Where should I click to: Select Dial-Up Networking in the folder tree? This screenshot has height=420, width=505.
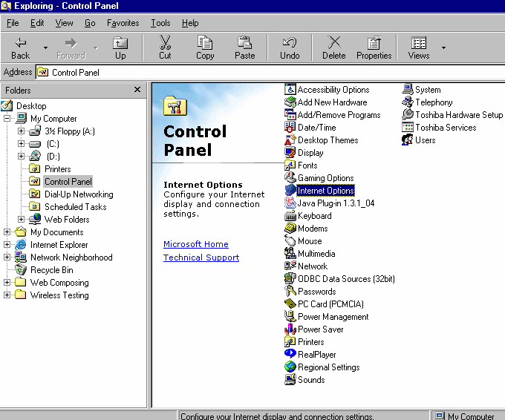[x=79, y=194]
